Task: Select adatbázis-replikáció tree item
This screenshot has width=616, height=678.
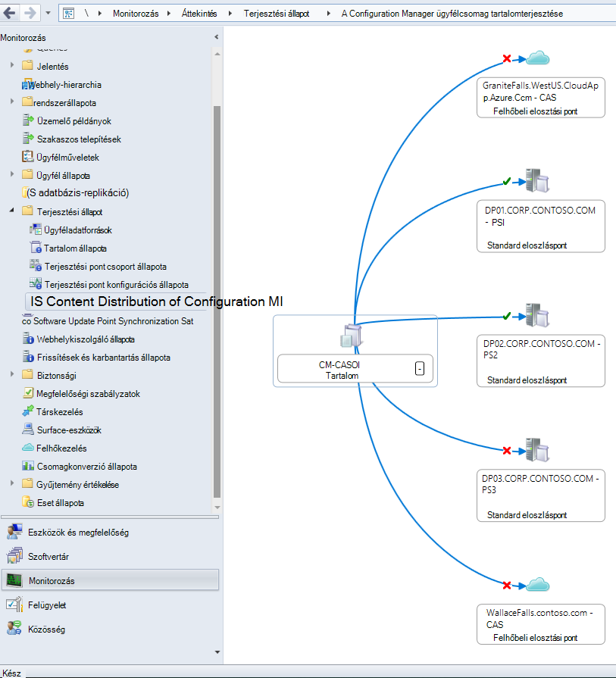Action: tap(77, 193)
